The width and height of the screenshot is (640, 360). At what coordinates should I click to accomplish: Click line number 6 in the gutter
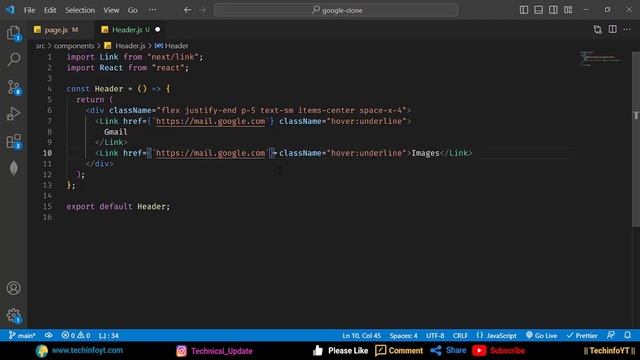pyautogui.click(x=49, y=110)
